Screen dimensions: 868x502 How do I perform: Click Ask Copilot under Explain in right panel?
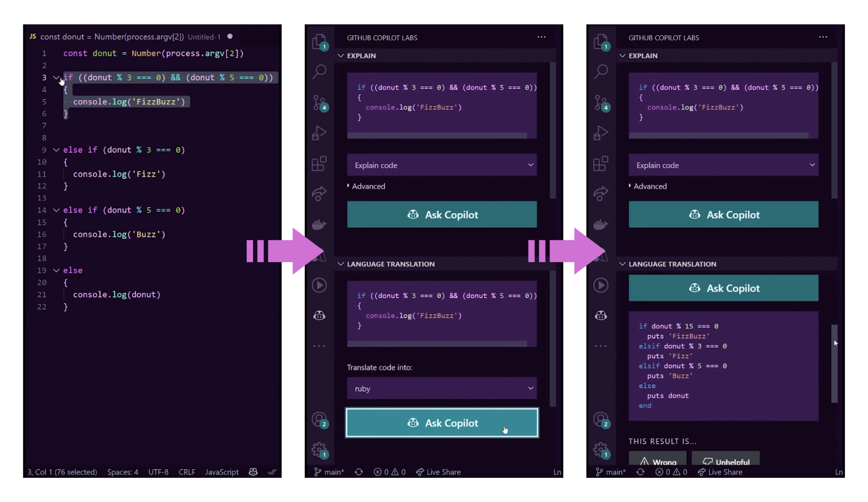tap(723, 215)
